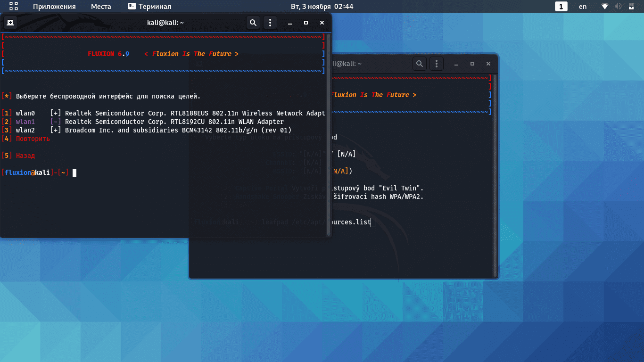Open the clock showing Вт, 3 ноября 02:44
The image size is (644, 362).
(x=322, y=6)
